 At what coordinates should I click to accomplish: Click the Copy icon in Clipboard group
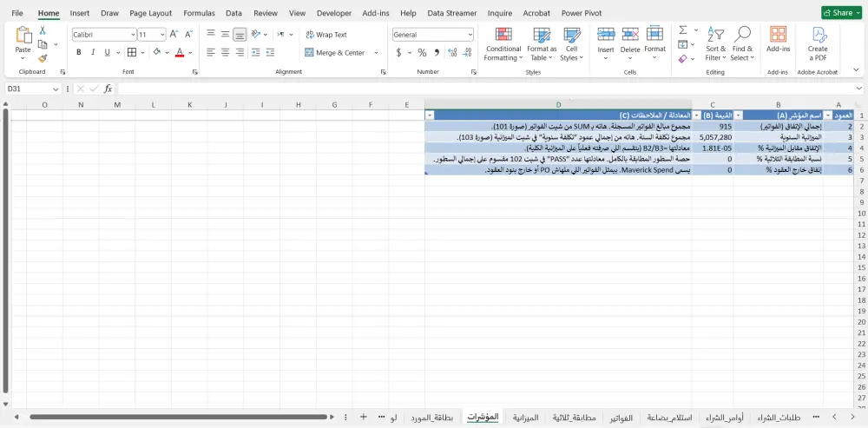point(43,44)
